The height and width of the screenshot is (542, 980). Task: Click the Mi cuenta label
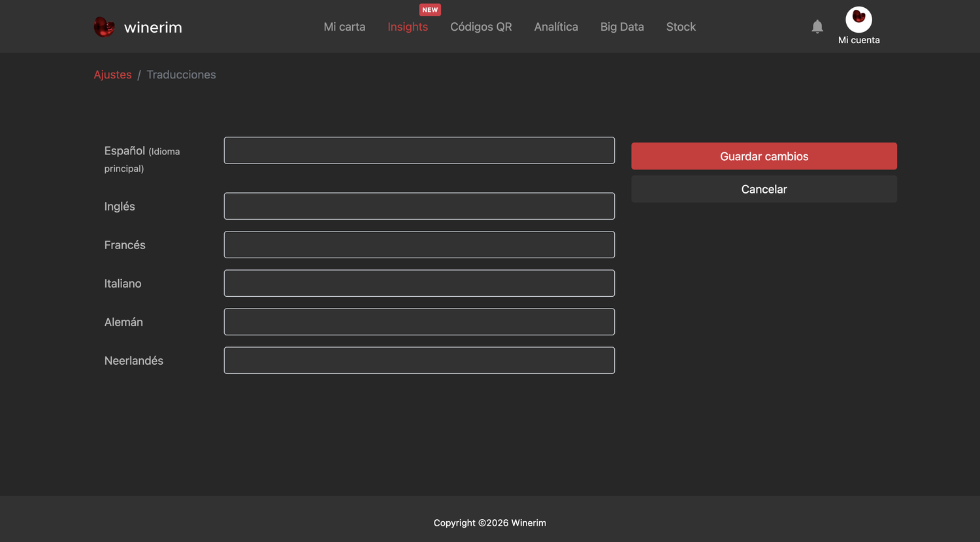(859, 40)
